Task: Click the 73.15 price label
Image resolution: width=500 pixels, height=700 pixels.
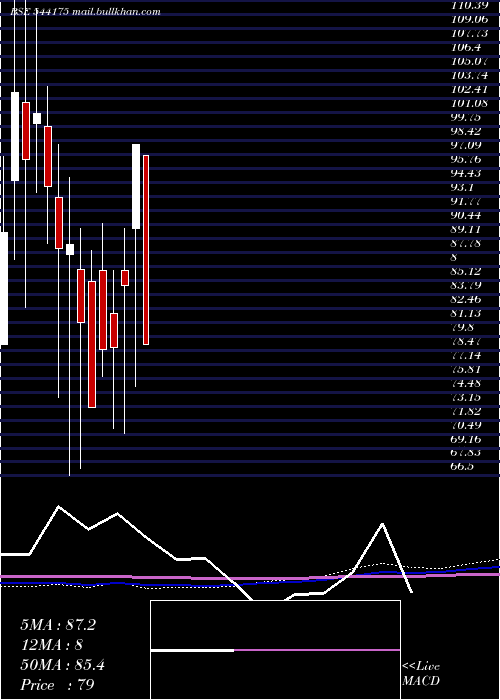Action: [x=465, y=397]
